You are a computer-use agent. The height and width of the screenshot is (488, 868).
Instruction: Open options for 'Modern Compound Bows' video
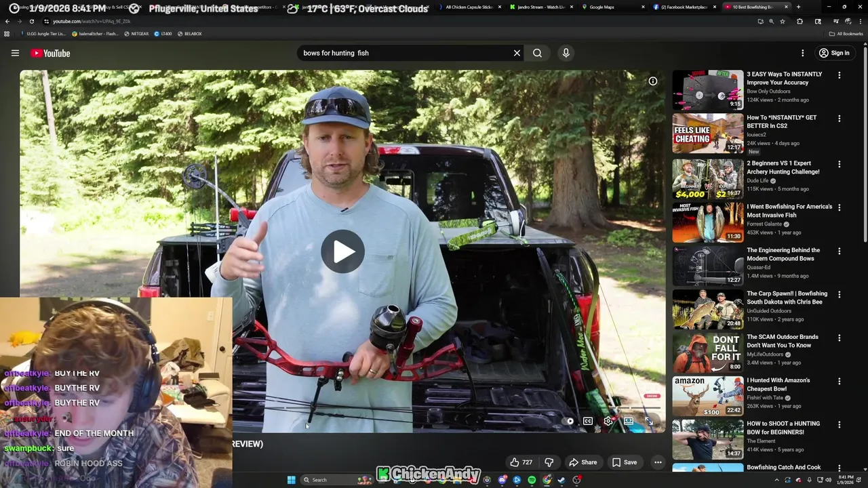pos(839,251)
